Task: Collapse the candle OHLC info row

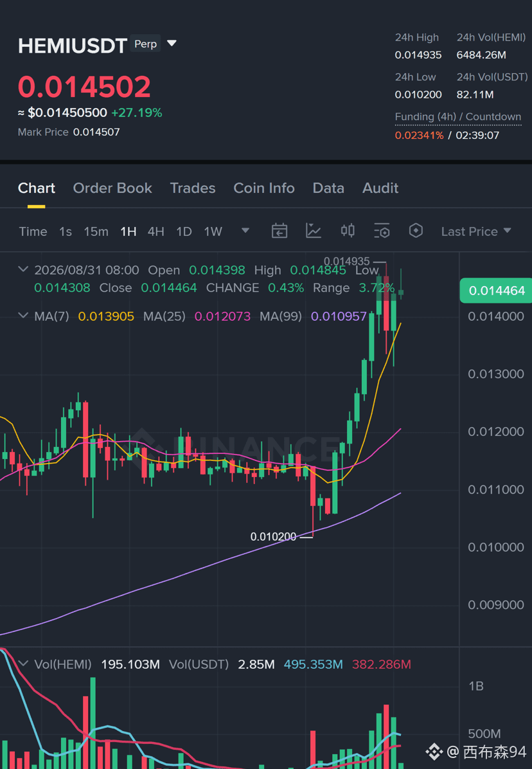Action: 23,269
